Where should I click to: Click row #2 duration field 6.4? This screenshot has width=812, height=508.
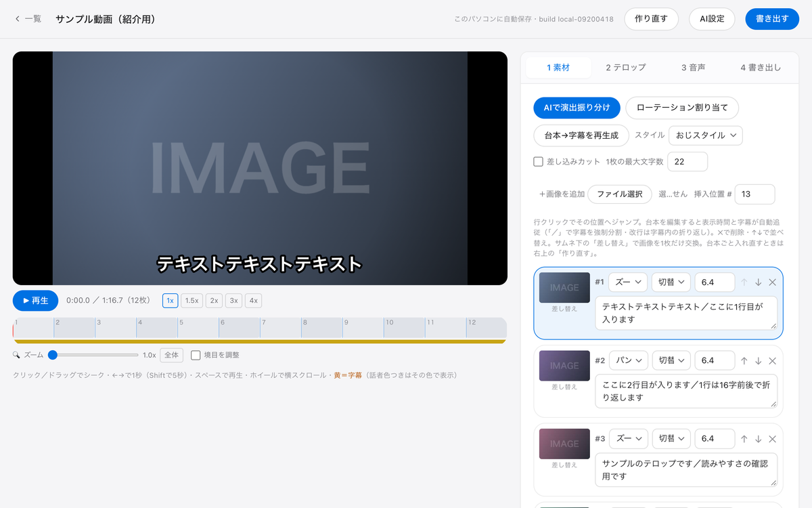715,361
